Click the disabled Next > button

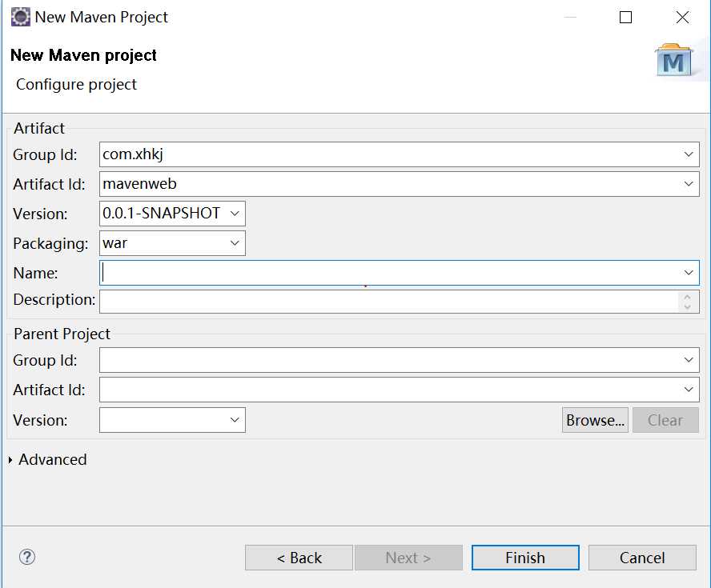408,558
